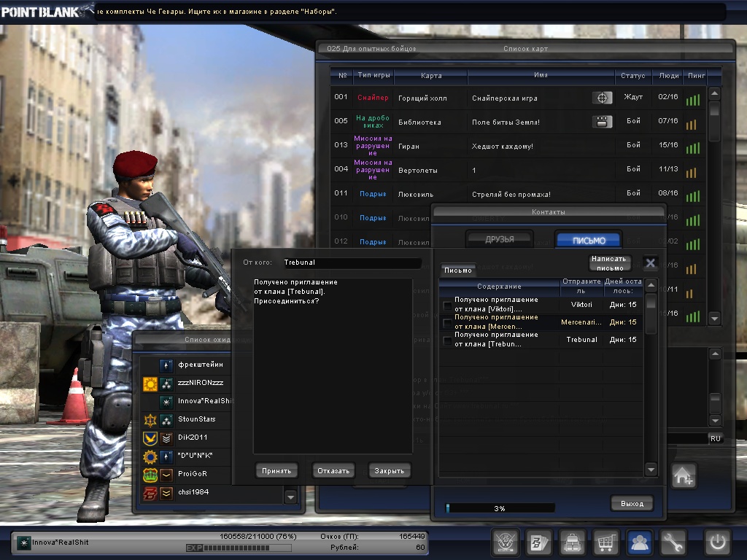Image resolution: width=747 pixels, height=560 pixels.
Task: Open the shopping cart store icon
Action: click(607, 542)
